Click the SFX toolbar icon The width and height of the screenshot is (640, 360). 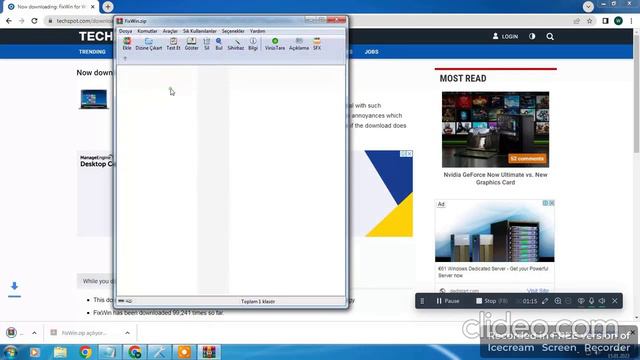pos(317,44)
